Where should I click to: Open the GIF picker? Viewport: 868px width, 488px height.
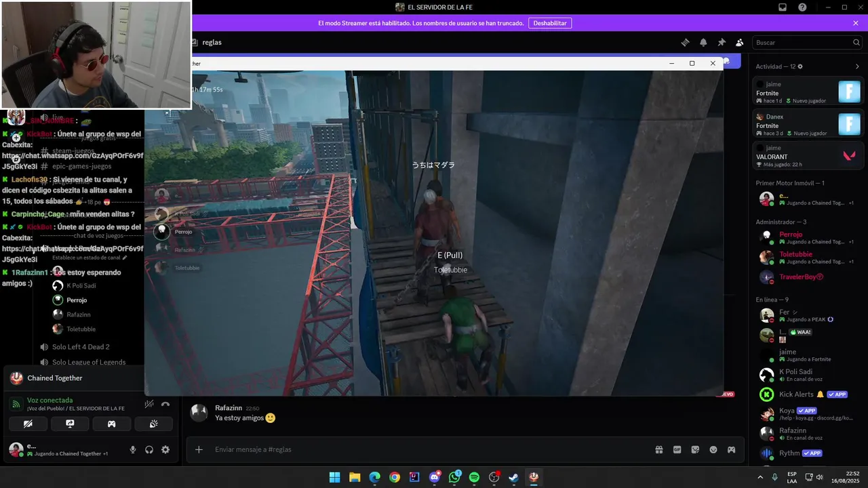pyautogui.click(x=677, y=449)
